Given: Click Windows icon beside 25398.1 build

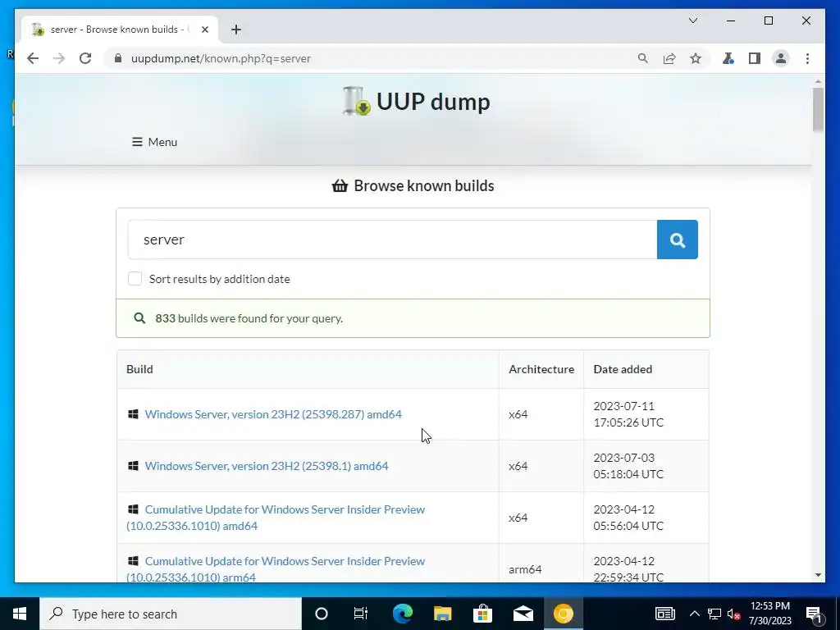Looking at the screenshot, I should pos(133,466).
